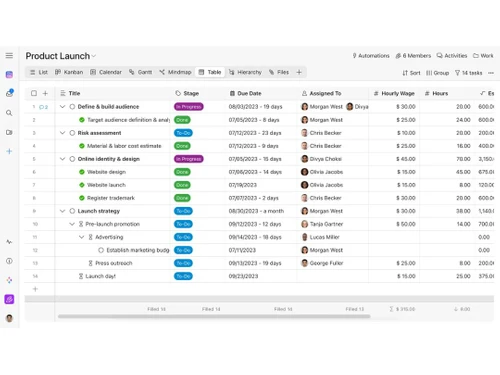The height and width of the screenshot is (375, 500).
Task: Toggle the green check on Website design
Action: pos(82,172)
